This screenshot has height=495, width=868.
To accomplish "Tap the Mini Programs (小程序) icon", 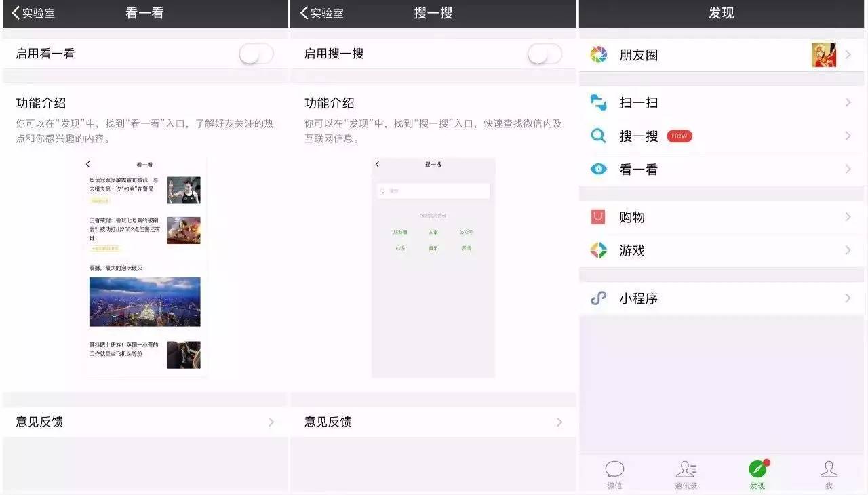I will pyautogui.click(x=598, y=298).
